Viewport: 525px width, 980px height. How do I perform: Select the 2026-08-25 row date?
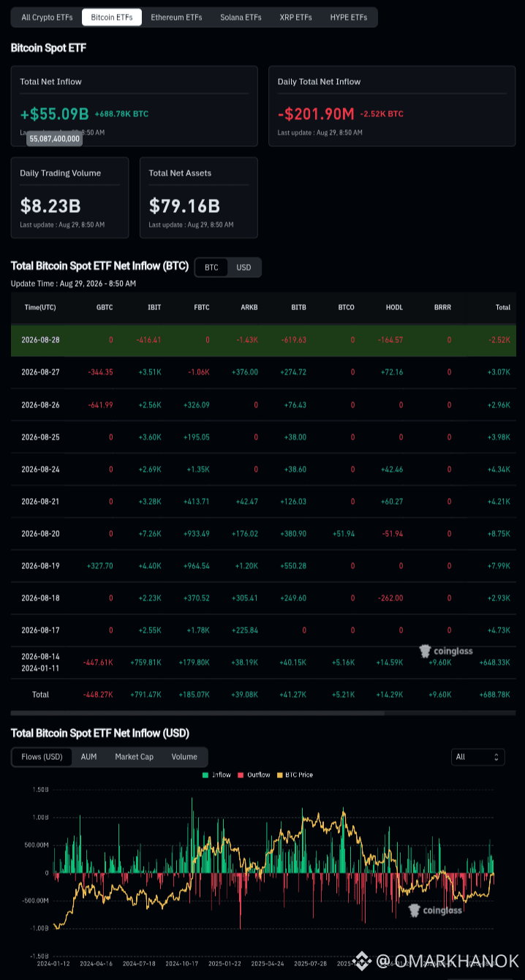tap(40, 437)
